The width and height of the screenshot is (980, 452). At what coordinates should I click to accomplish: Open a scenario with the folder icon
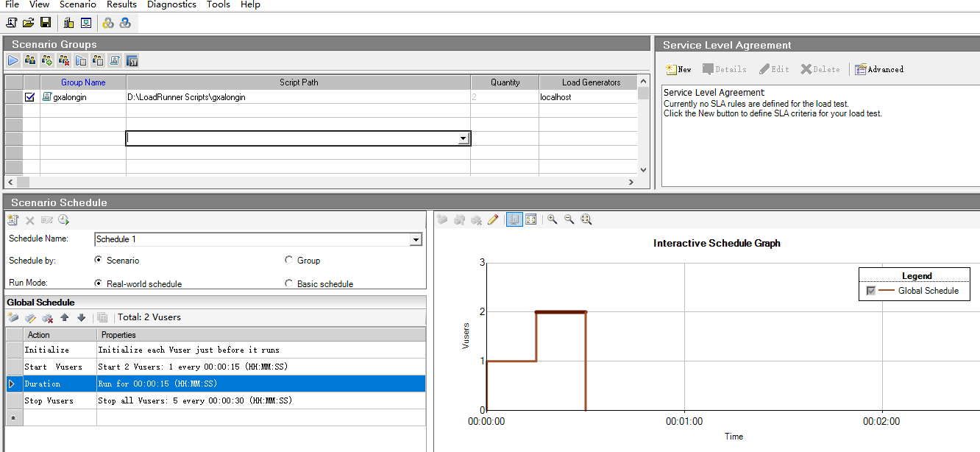pyautogui.click(x=29, y=23)
